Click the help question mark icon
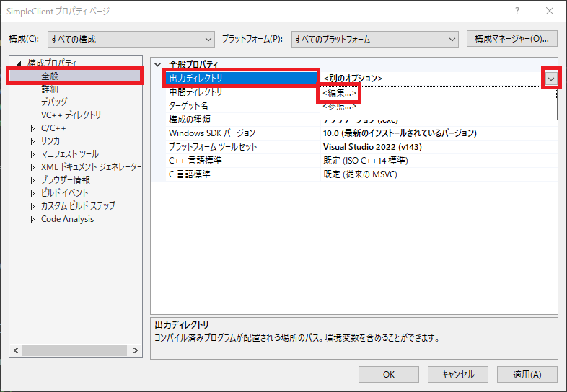This screenshot has width=567, height=392. [x=517, y=12]
